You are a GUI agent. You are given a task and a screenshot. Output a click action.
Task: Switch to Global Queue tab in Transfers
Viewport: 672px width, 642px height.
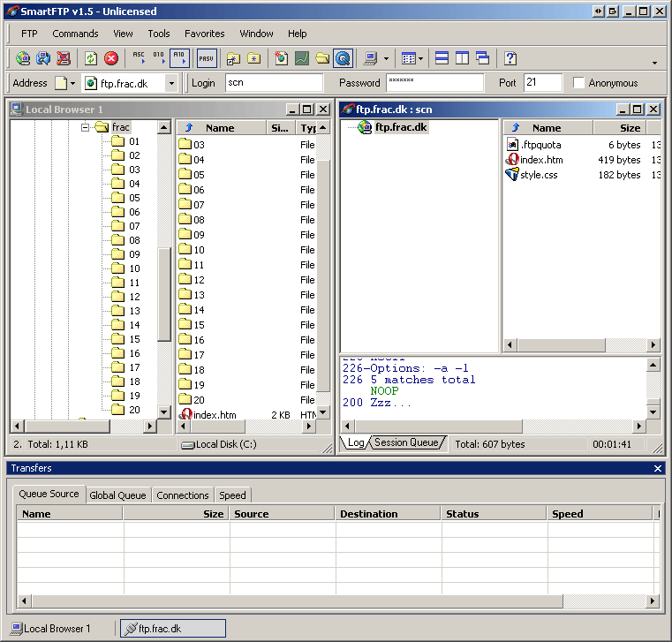tap(117, 495)
